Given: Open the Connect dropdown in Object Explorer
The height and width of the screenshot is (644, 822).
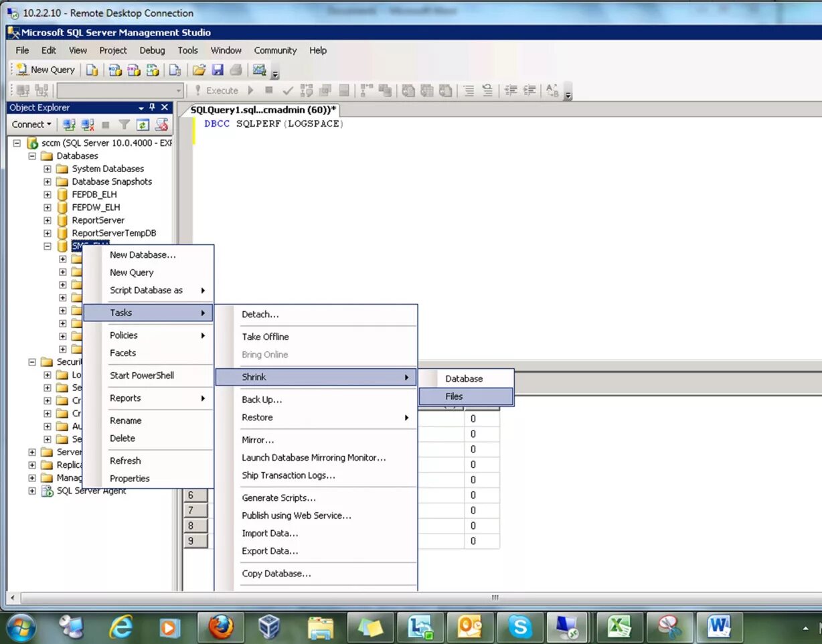Looking at the screenshot, I should pos(31,125).
